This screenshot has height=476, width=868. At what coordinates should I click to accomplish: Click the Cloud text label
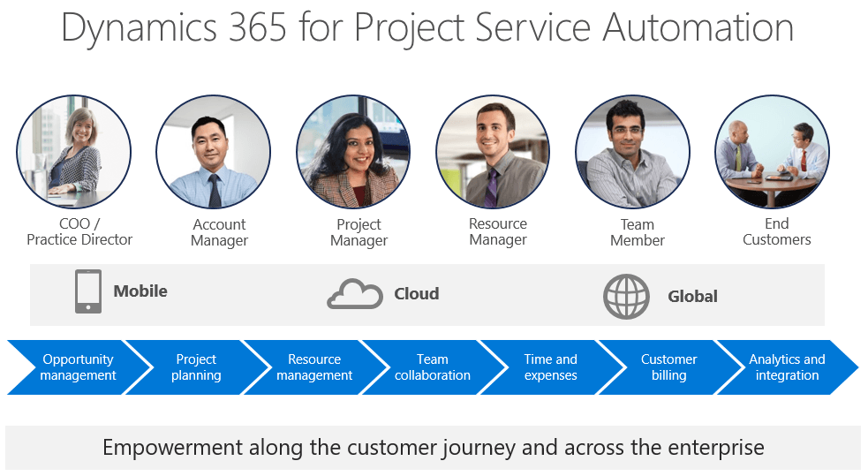click(416, 294)
